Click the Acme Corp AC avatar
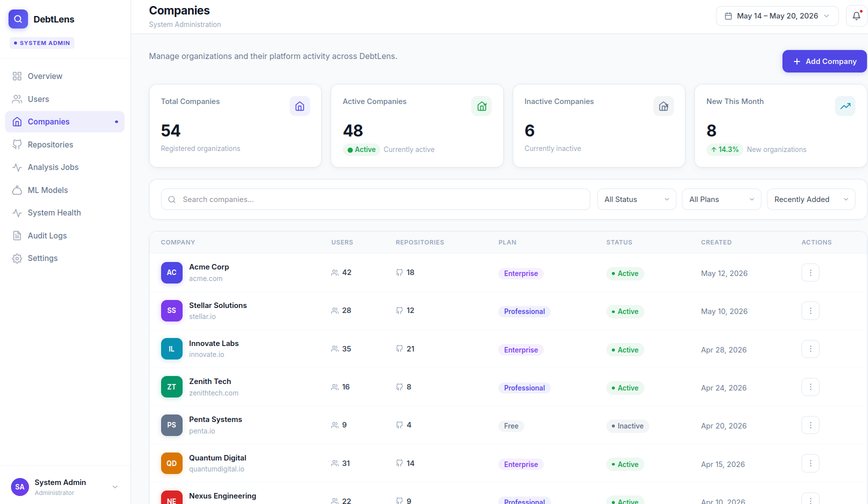 tap(172, 272)
